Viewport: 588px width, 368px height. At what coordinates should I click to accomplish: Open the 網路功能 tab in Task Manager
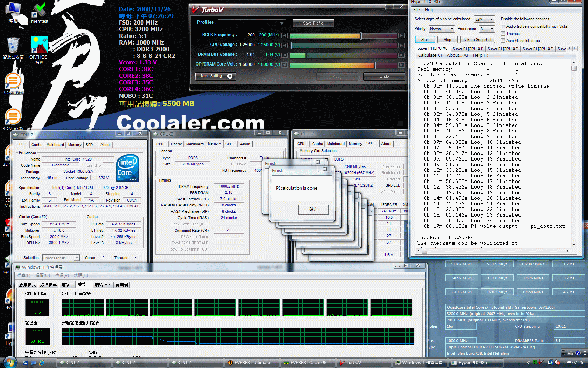pyautogui.click(x=103, y=285)
